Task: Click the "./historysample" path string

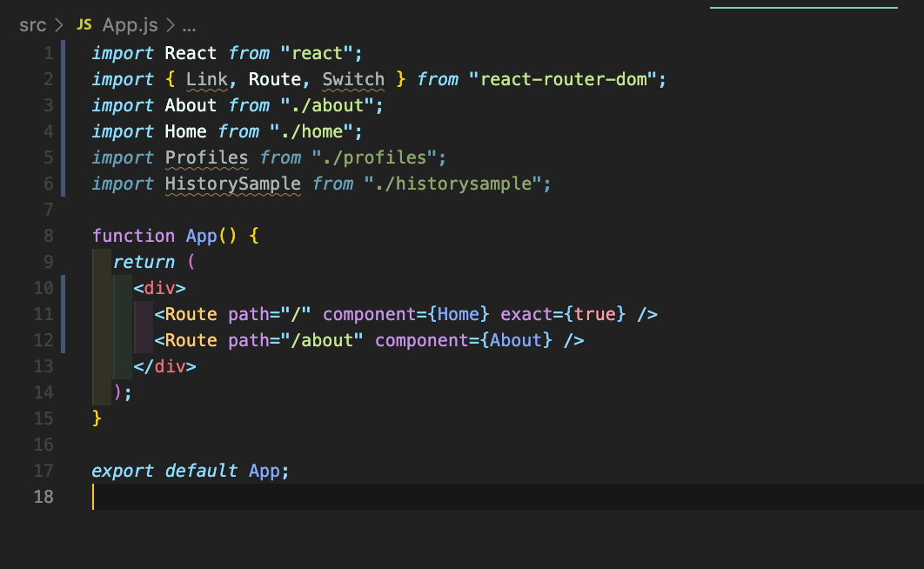Action: pyautogui.click(x=452, y=184)
